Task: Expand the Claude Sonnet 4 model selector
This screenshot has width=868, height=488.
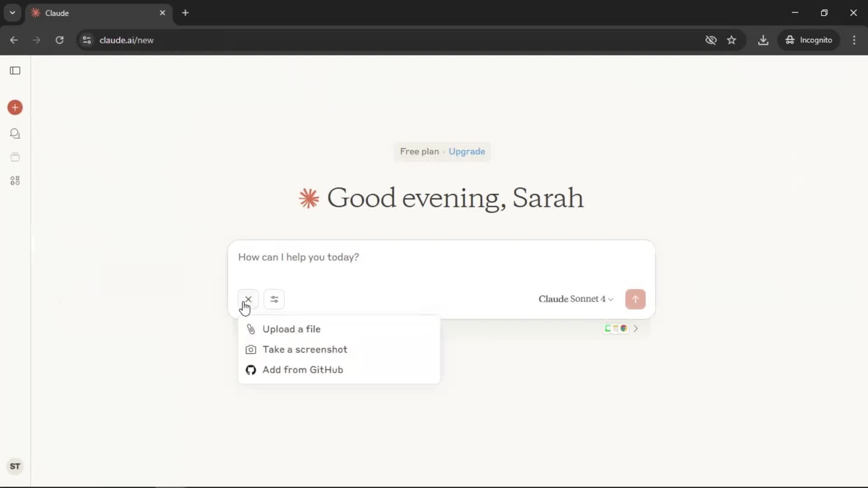Action: [576, 299]
